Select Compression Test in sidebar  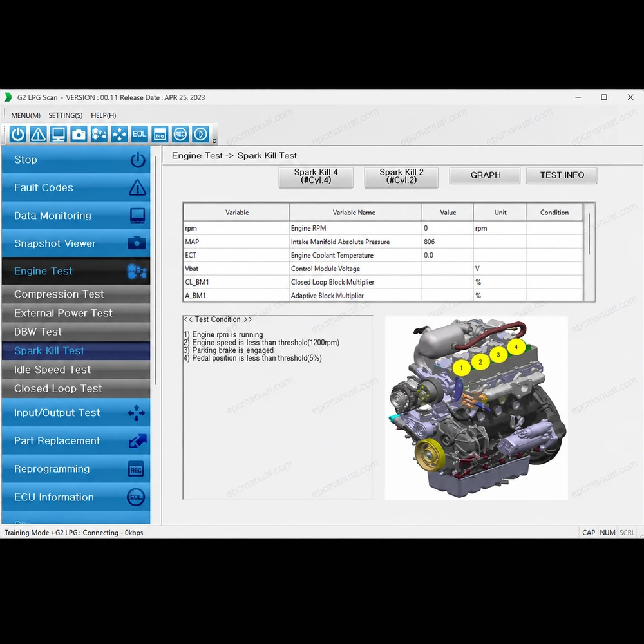pyautogui.click(x=76, y=294)
